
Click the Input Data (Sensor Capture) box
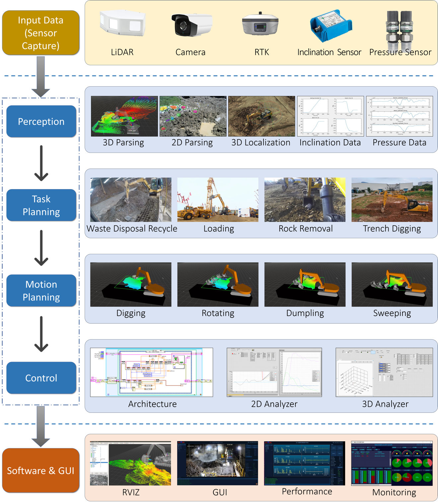tap(41, 33)
